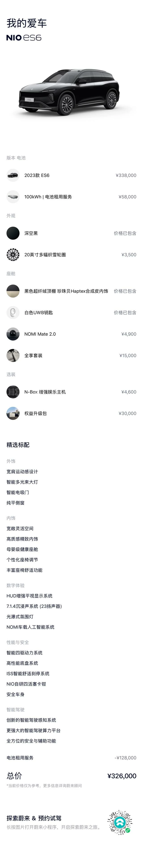Click the NIO ES6 logo
This screenshot has width=143, height=868.
coord(24,38)
